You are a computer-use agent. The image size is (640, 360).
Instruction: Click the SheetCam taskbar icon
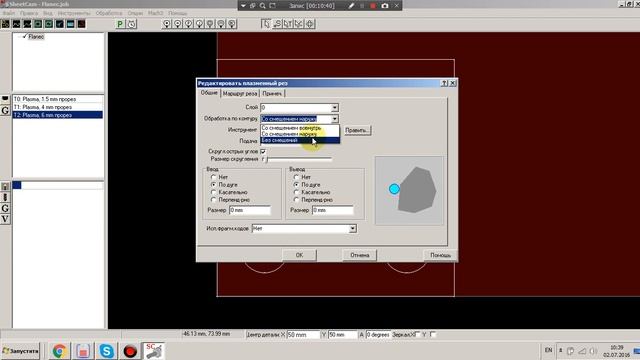[x=153, y=351]
